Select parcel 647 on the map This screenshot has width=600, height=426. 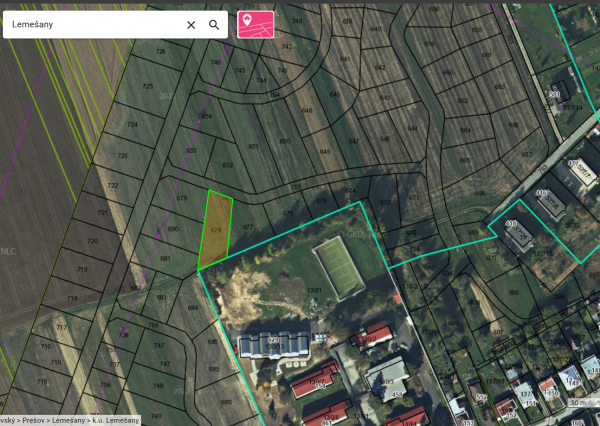click(x=354, y=141)
